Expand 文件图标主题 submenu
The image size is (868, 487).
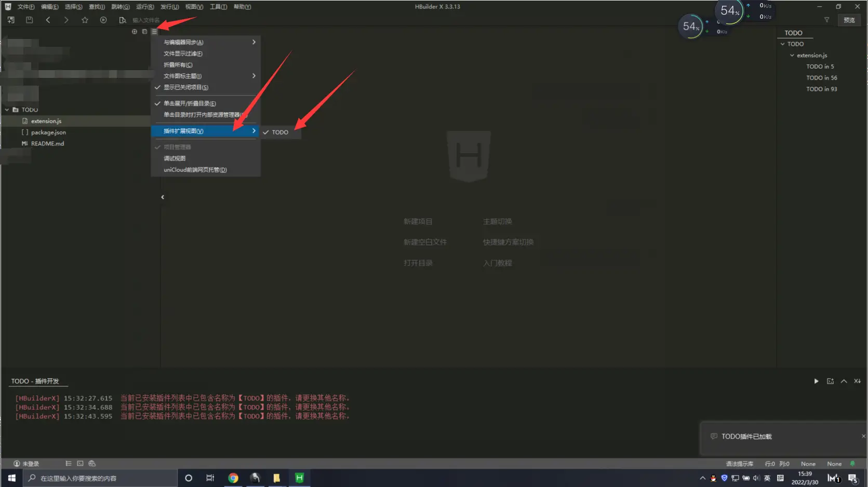tap(206, 76)
